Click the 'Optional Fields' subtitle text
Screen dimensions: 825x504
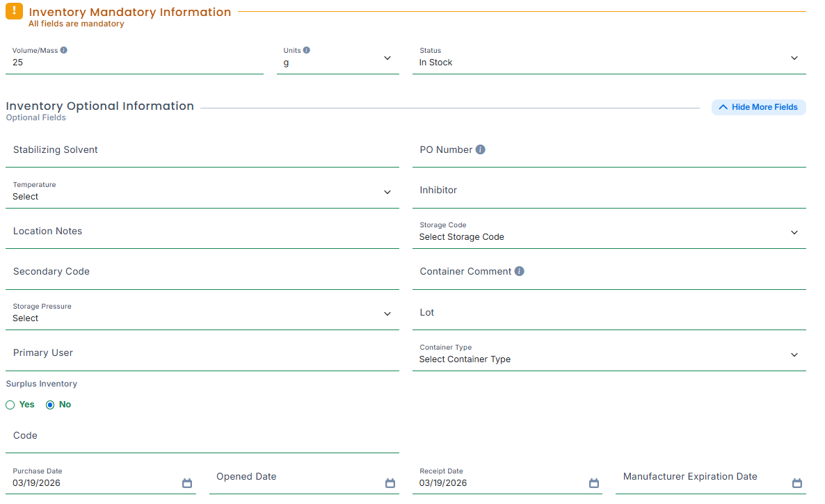pyautogui.click(x=35, y=117)
